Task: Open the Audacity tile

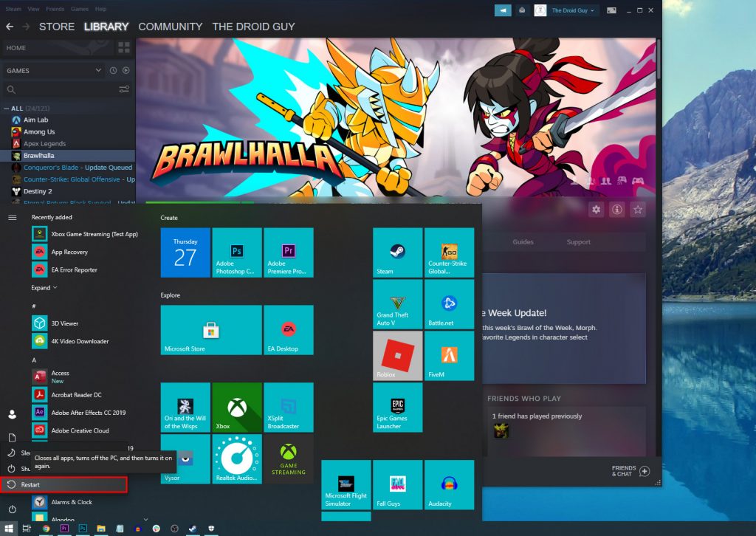Action: [x=450, y=485]
